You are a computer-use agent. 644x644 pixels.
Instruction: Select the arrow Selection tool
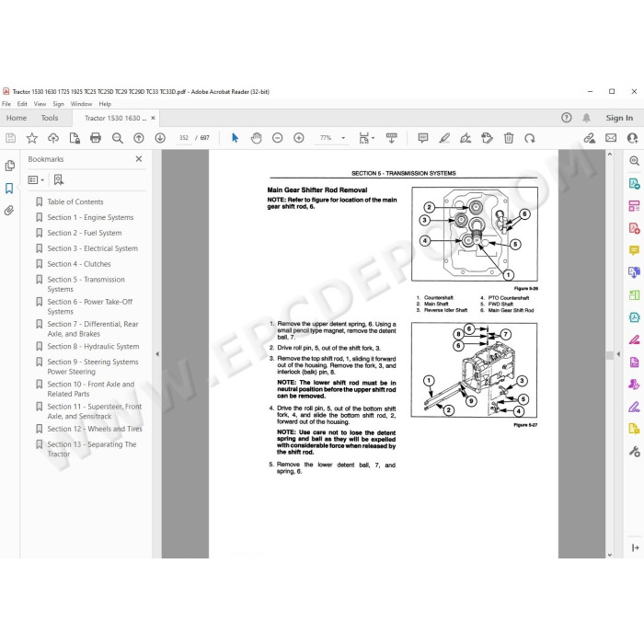pos(235,138)
